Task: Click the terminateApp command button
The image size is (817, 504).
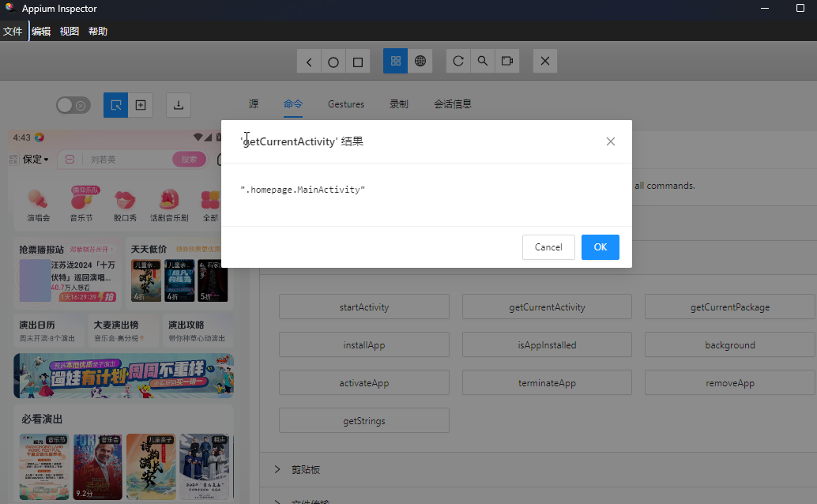Action: [x=547, y=383]
